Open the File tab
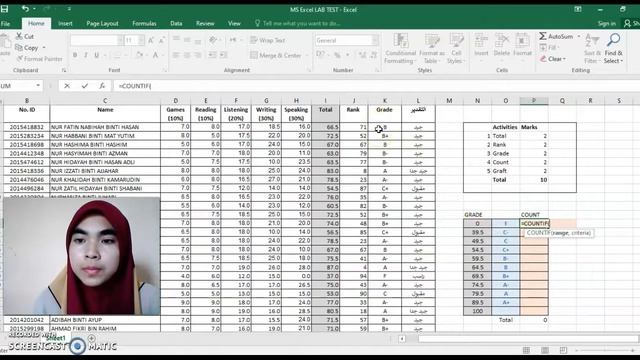This screenshot has height=360, width=640. [6, 24]
